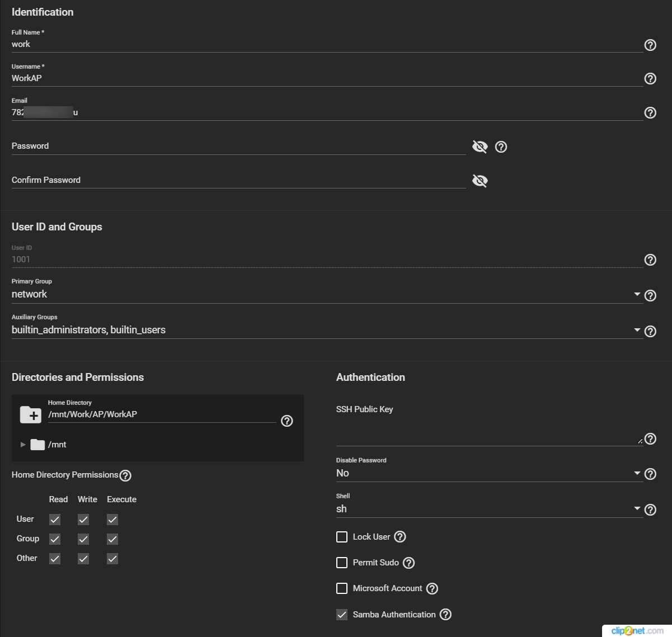Viewport: 672px width, 637px height.
Task: Click the User ID field showing 1001
Action: pos(327,259)
